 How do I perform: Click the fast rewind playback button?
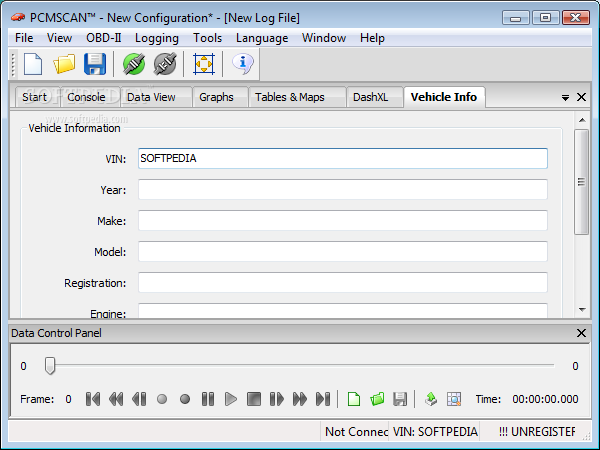pos(116,399)
